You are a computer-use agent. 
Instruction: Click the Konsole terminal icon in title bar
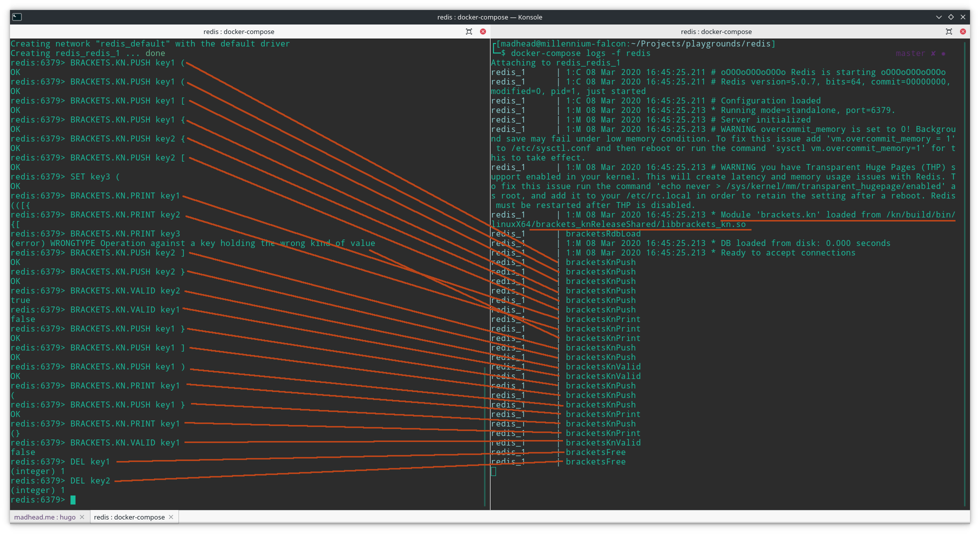coord(17,17)
